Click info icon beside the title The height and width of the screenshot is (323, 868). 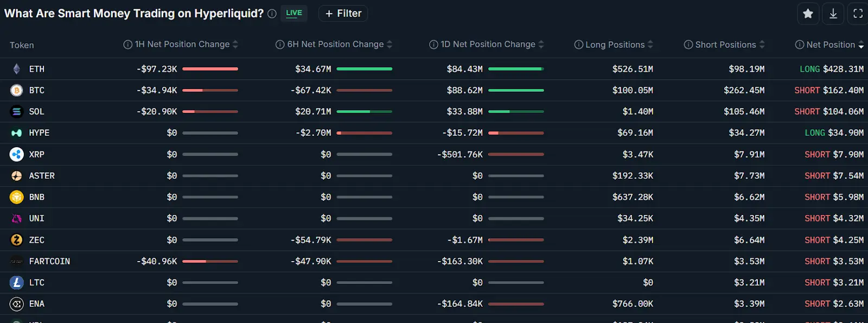272,14
